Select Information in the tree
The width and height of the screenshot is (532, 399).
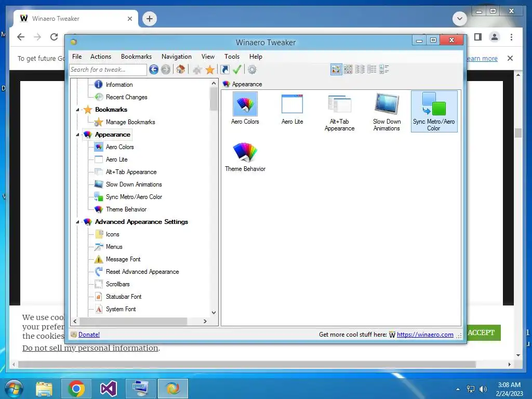point(119,85)
